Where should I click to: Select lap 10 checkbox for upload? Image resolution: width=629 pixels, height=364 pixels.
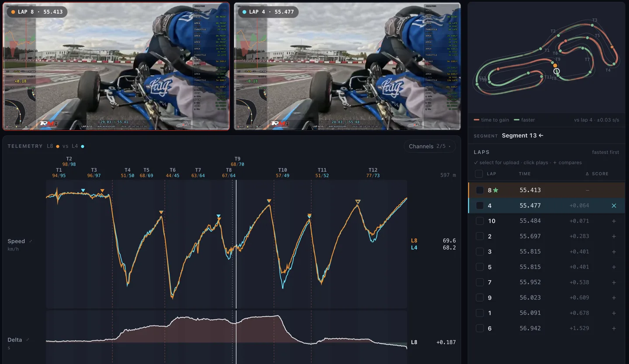480,221
